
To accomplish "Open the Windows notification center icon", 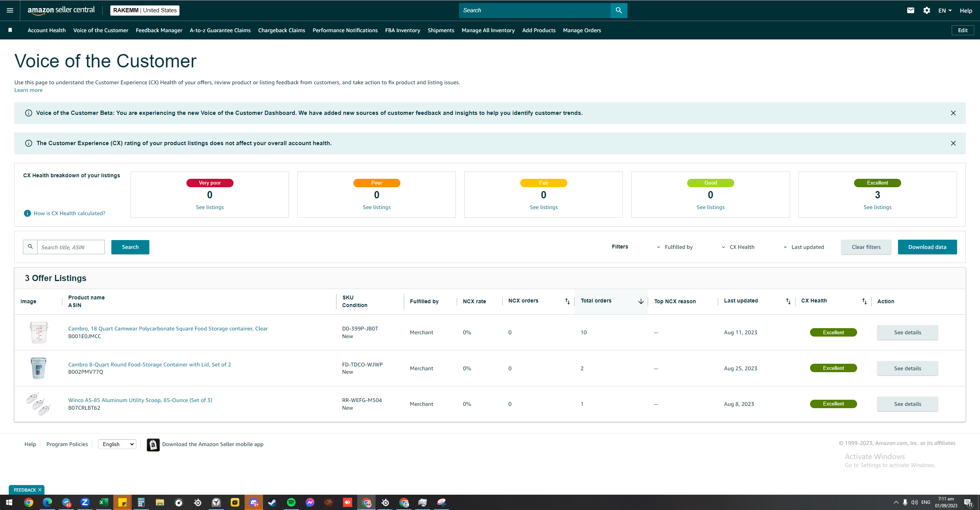I will click(x=969, y=502).
